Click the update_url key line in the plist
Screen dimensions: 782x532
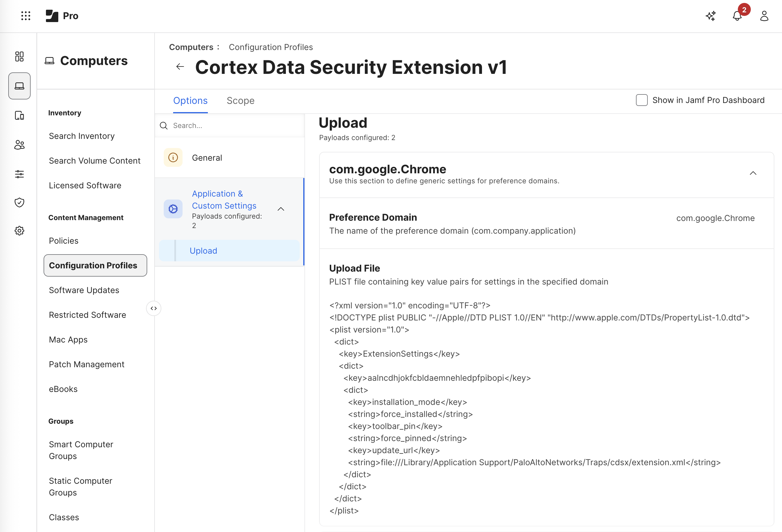(394, 450)
